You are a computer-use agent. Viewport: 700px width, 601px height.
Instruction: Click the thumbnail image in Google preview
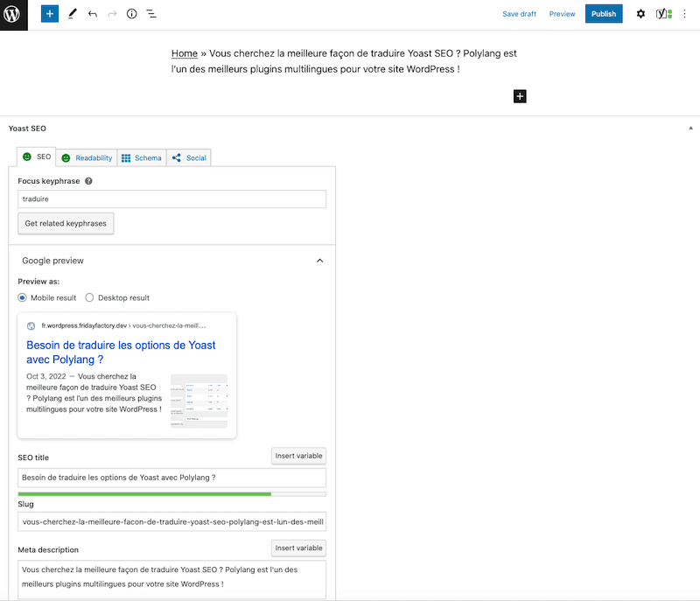[199, 402]
